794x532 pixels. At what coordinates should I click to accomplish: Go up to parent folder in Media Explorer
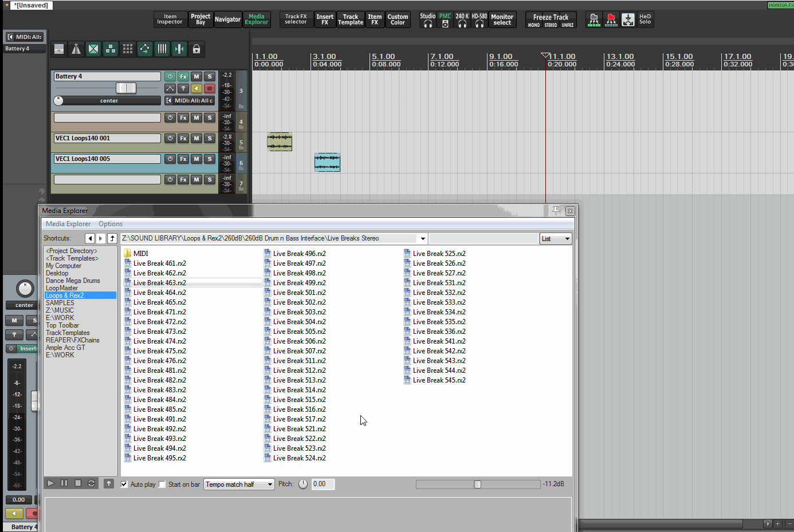coord(112,238)
